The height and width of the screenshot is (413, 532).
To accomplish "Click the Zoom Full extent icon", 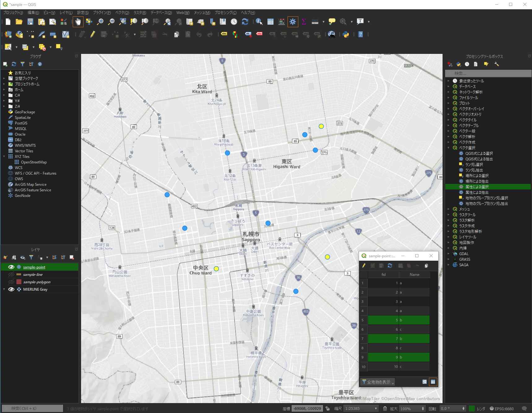I will (x=123, y=22).
